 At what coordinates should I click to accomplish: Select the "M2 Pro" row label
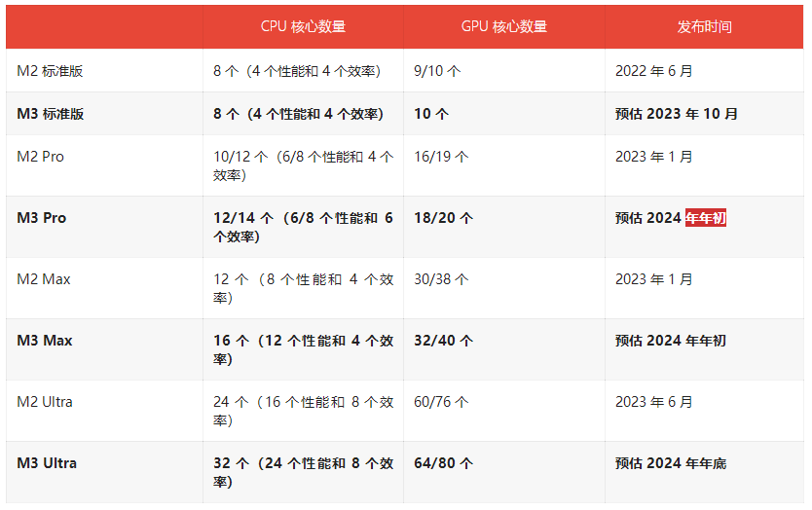40,157
